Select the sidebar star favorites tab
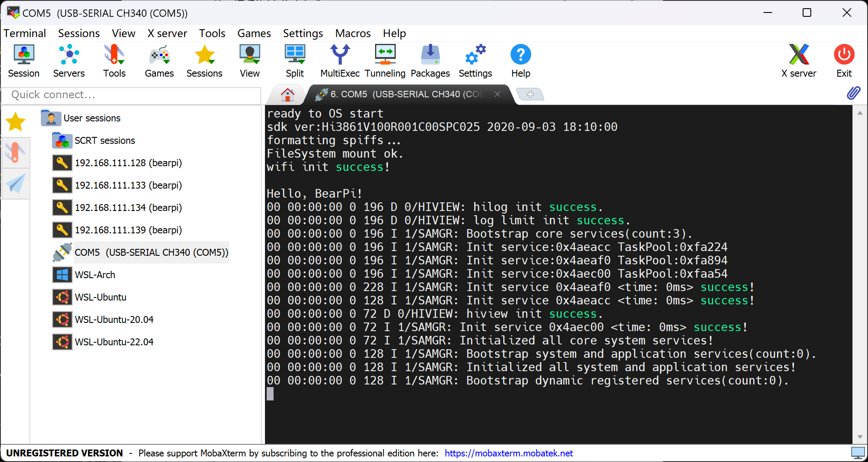This screenshot has height=462, width=868. [x=15, y=122]
